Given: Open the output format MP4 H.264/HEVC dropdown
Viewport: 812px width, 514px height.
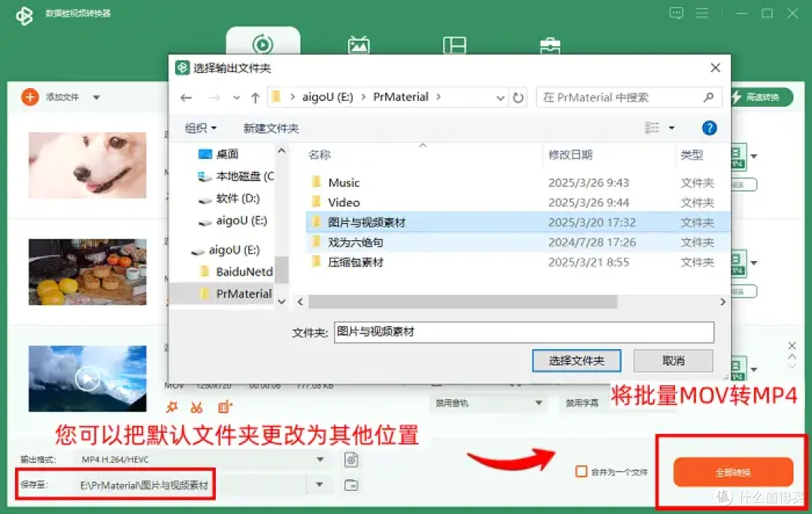Looking at the screenshot, I should pos(202,460).
